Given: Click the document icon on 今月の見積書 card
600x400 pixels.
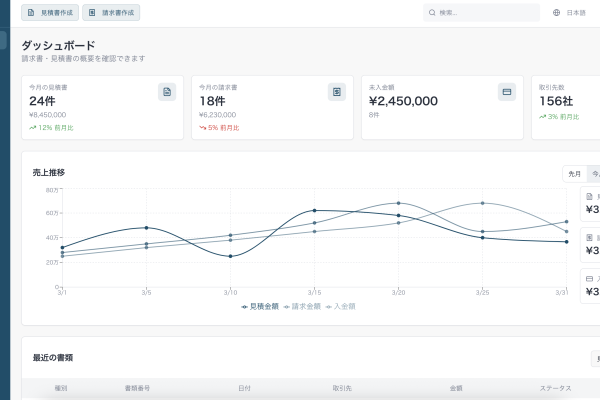Looking at the screenshot, I should (167, 92).
